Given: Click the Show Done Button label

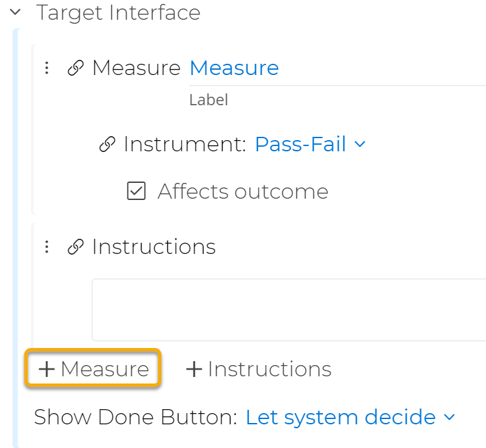Looking at the screenshot, I should pos(135,417).
